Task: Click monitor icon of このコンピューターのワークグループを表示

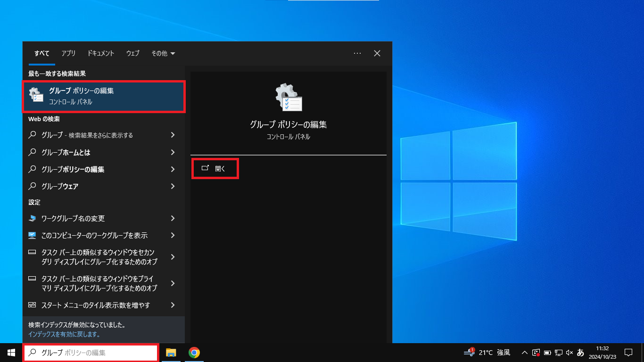Action: [x=32, y=235]
